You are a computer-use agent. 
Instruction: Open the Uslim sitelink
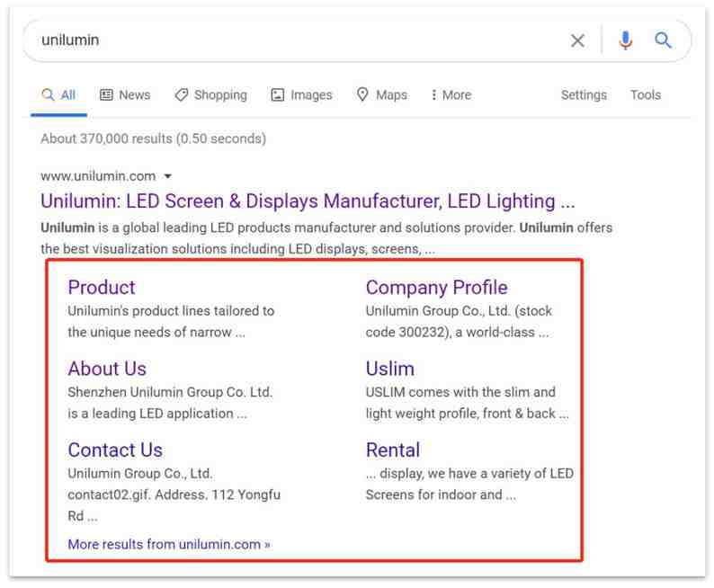[x=390, y=369]
